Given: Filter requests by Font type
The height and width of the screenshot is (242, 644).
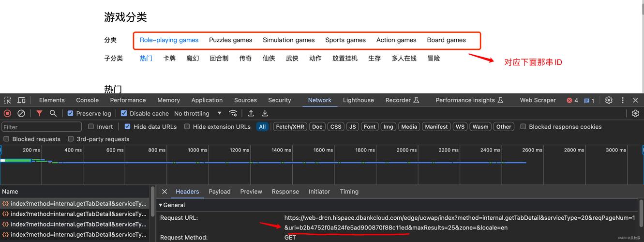Looking at the screenshot, I should pos(370,127).
